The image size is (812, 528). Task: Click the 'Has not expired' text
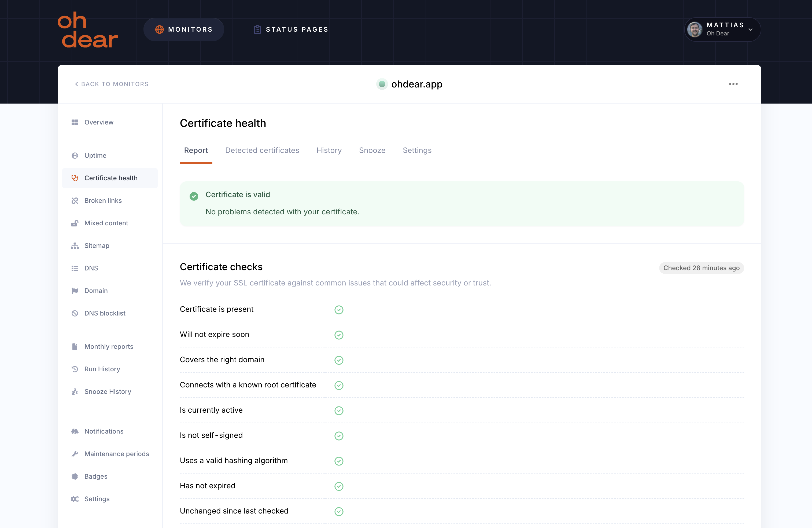(208, 486)
